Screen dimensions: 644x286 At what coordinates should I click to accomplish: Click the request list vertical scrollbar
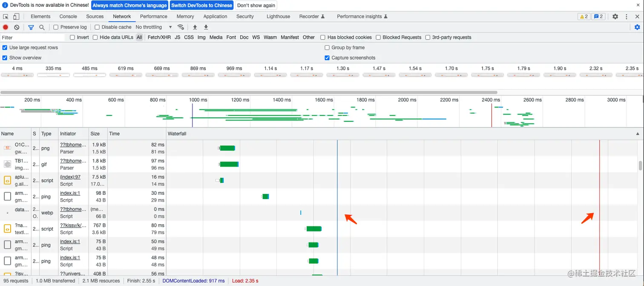(x=640, y=166)
